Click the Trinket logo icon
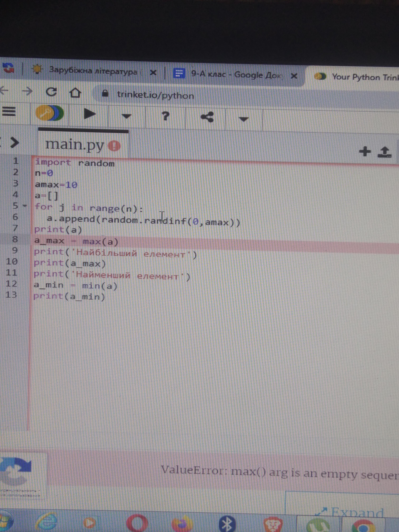This screenshot has width=399, height=532. tap(49, 113)
